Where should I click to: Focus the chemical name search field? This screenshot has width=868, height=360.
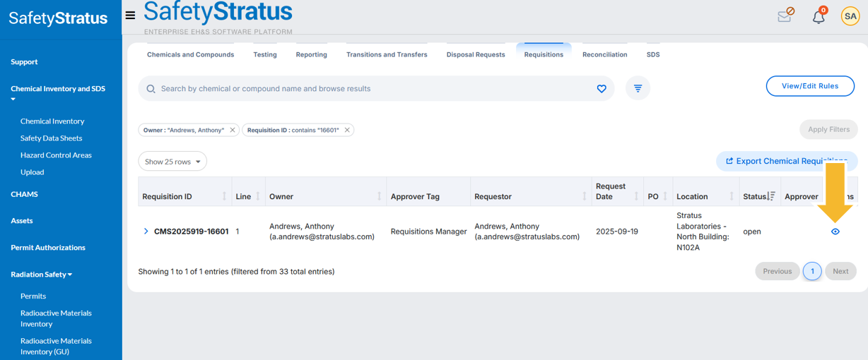[x=375, y=89]
